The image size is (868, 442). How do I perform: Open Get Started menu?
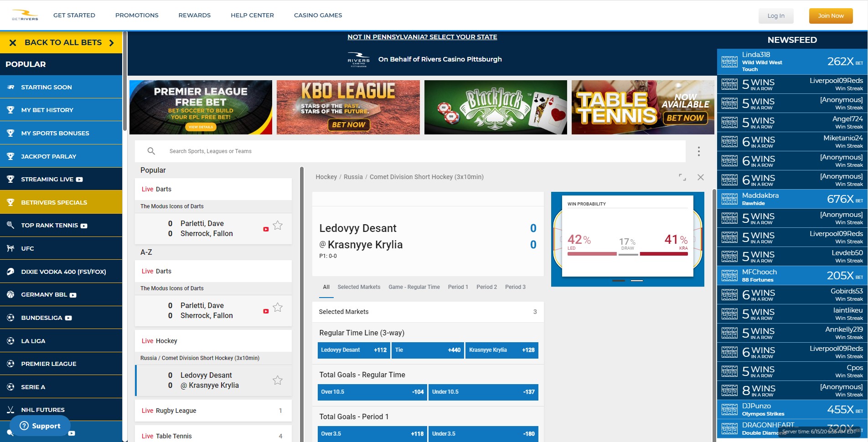point(74,15)
